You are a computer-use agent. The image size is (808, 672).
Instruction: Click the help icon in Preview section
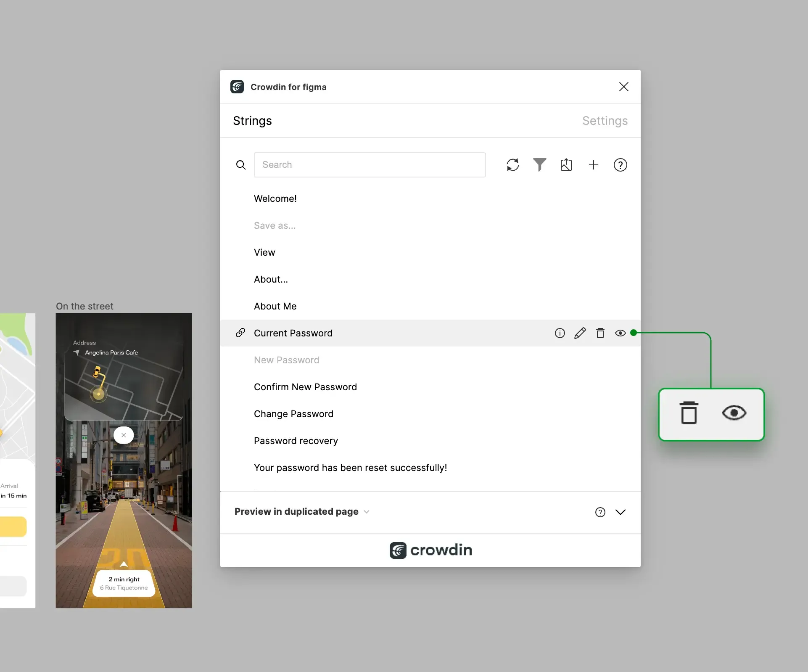click(599, 511)
